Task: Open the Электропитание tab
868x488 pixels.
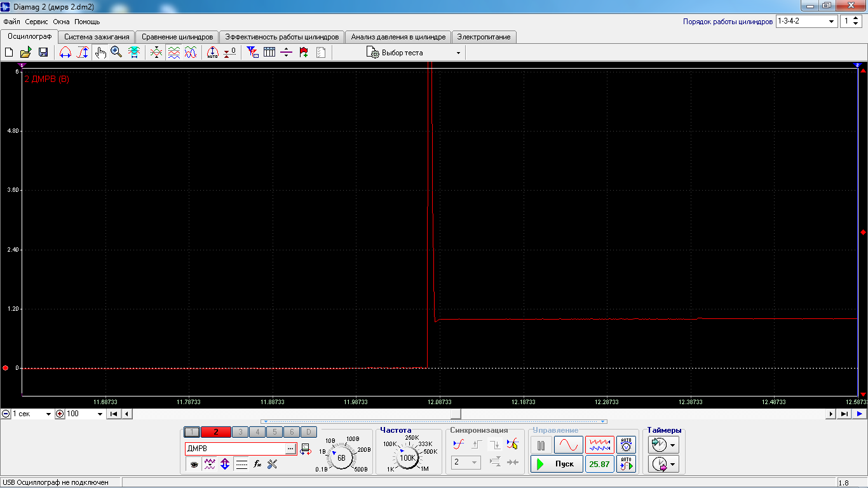Action: pos(484,37)
